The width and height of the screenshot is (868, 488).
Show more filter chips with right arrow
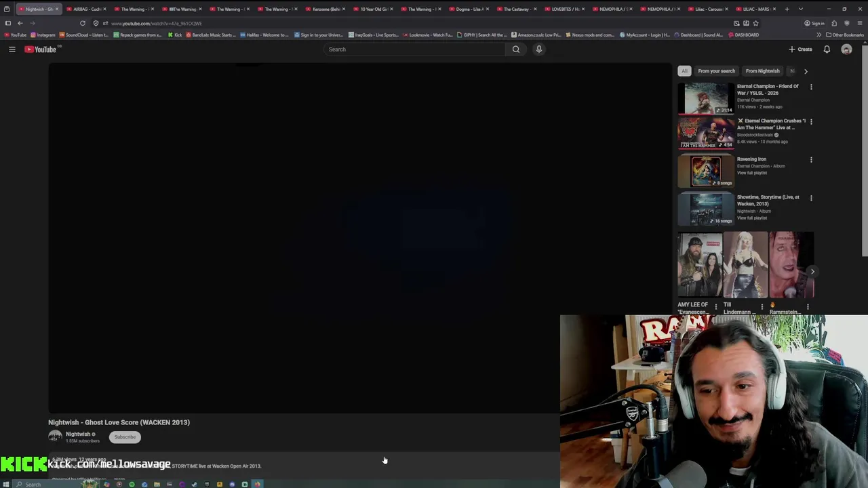[x=806, y=71]
